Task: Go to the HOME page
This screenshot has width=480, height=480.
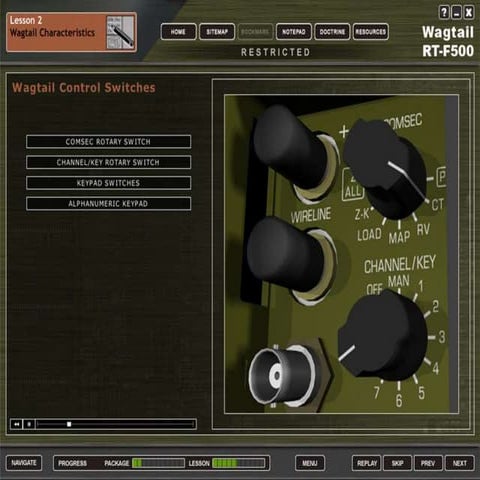Action: coord(178,32)
